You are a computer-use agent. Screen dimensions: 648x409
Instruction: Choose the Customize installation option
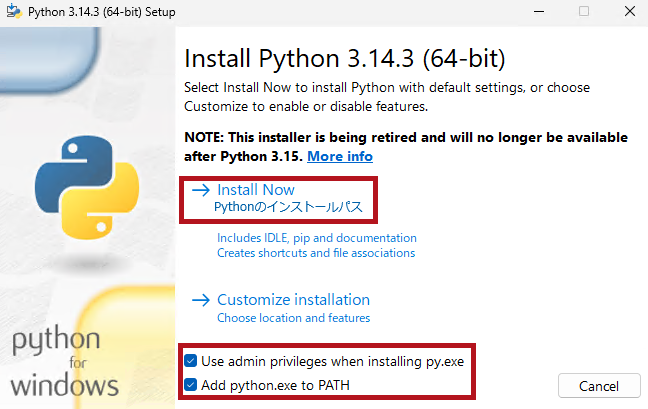click(x=293, y=300)
